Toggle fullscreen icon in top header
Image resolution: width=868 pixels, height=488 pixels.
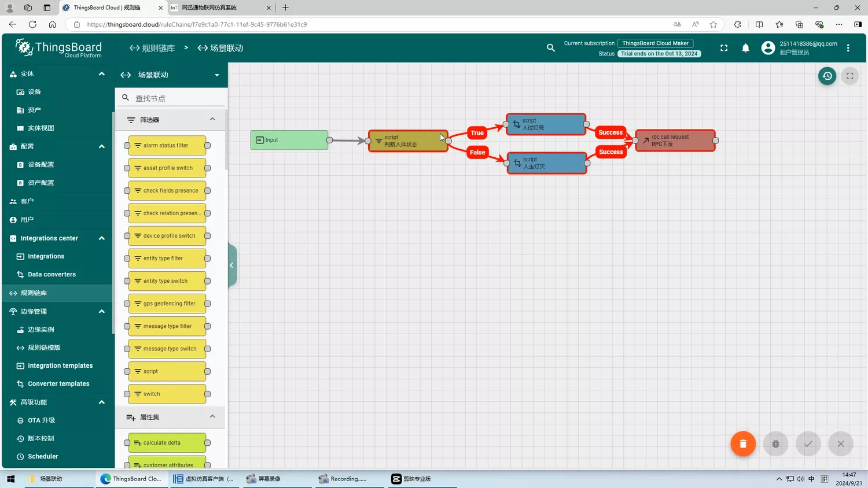coord(723,48)
